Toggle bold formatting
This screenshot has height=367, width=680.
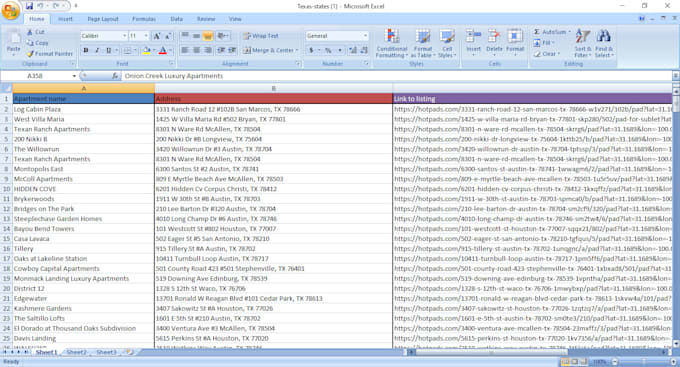[x=86, y=50]
